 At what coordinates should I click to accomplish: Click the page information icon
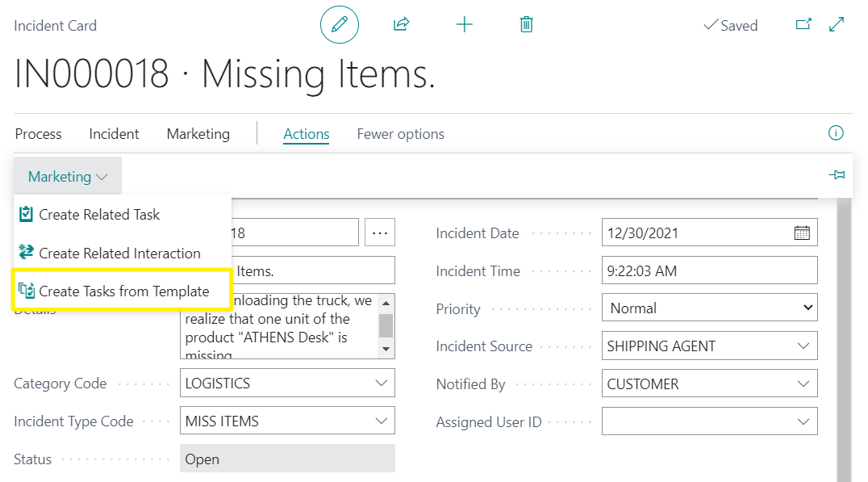click(836, 133)
